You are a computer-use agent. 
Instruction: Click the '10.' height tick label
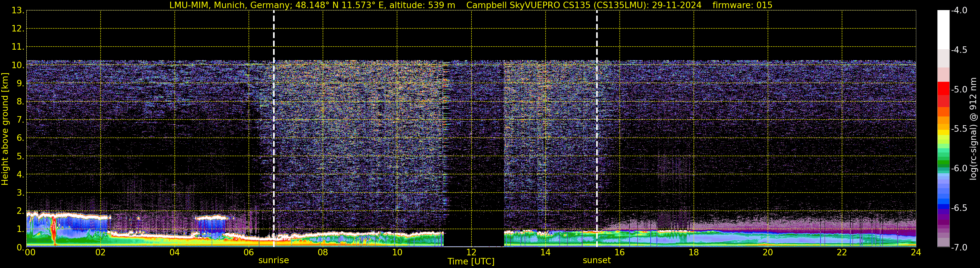coord(18,65)
